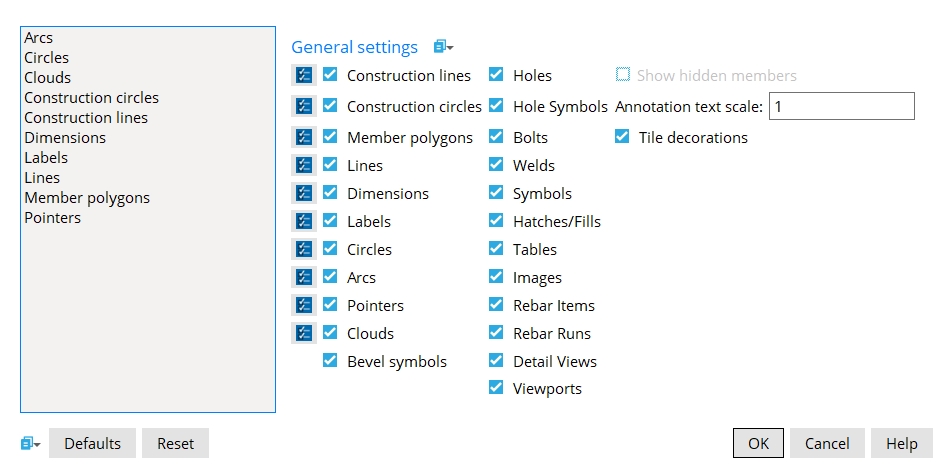This screenshot has width=944, height=469.
Task: Disable the Bevel symbols checkbox
Action: 330,361
